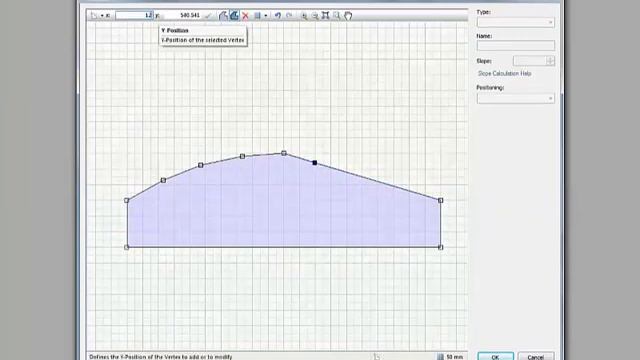Open the coordinate mode dropdown arrow
The image size is (640, 360).
point(102,16)
